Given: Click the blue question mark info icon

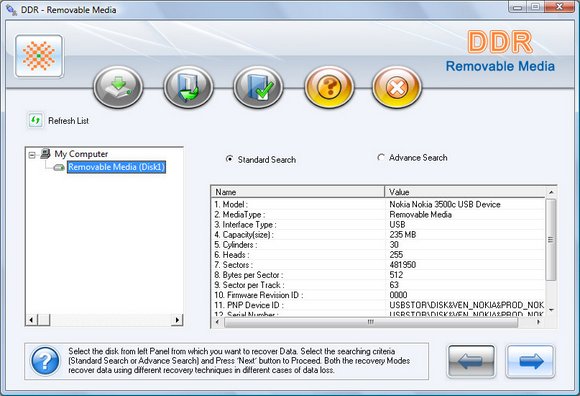Looking at the screenshot, I should [45, 361].
